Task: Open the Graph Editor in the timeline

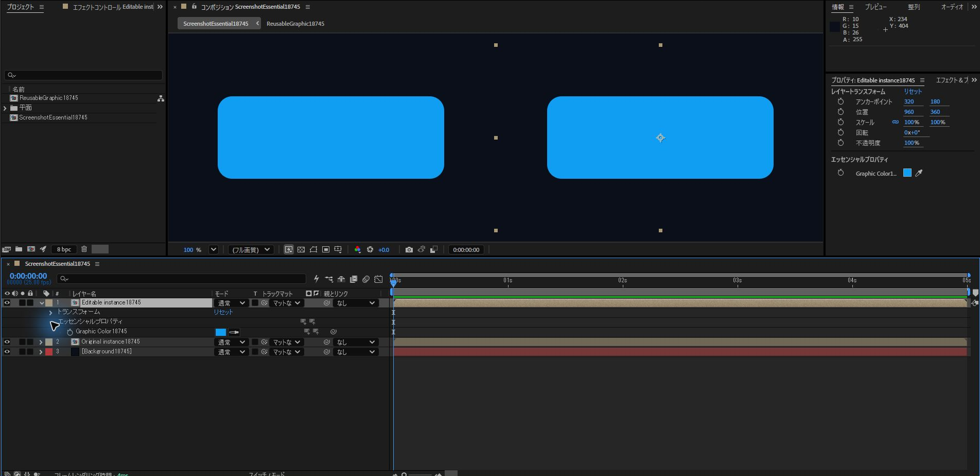Action: (378, 279)
